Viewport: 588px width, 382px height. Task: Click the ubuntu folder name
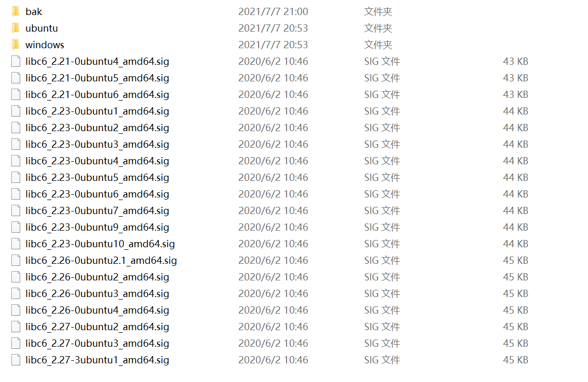[41, 28]
